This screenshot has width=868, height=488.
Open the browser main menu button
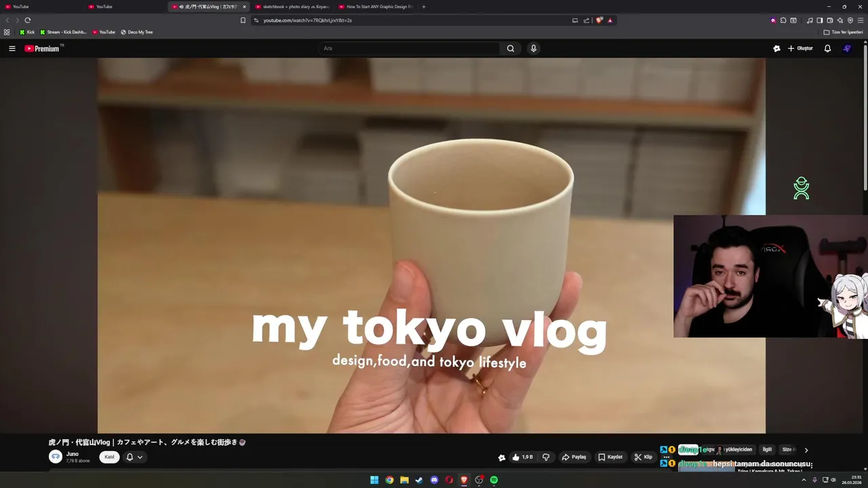tap(861, 20)
